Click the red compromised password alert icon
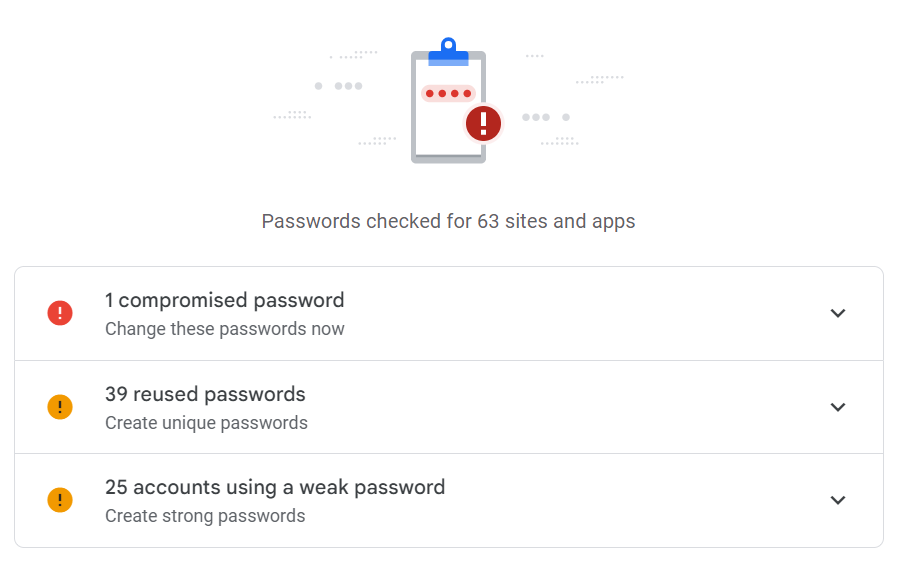897x588 pixels. tap(60, 313)
